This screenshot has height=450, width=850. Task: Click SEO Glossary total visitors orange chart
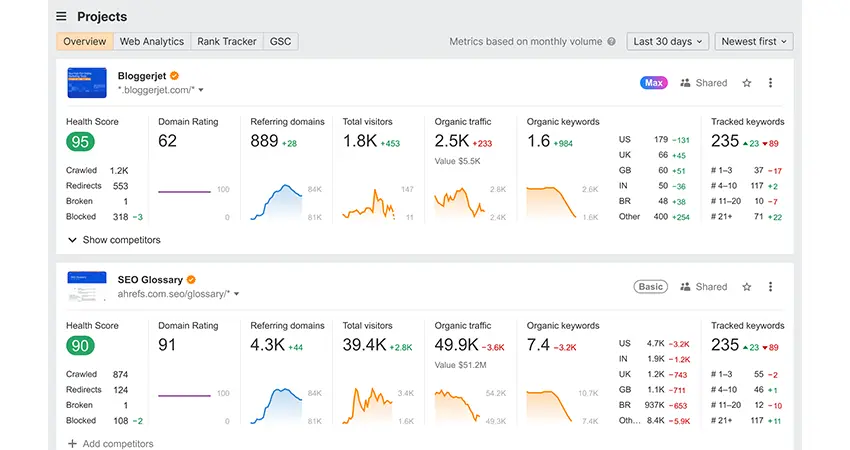pos(368,406)
